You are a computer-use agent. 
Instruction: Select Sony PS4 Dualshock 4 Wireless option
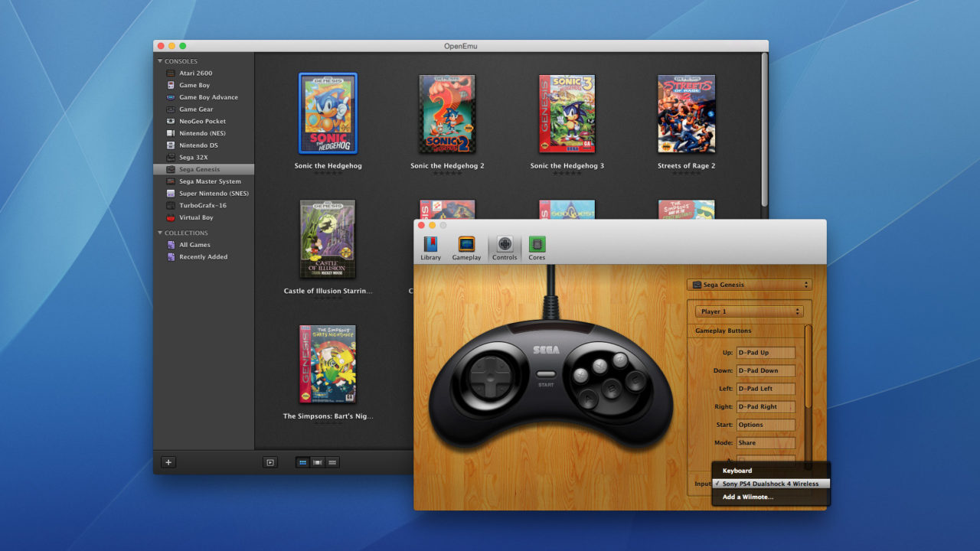point(771,484)
